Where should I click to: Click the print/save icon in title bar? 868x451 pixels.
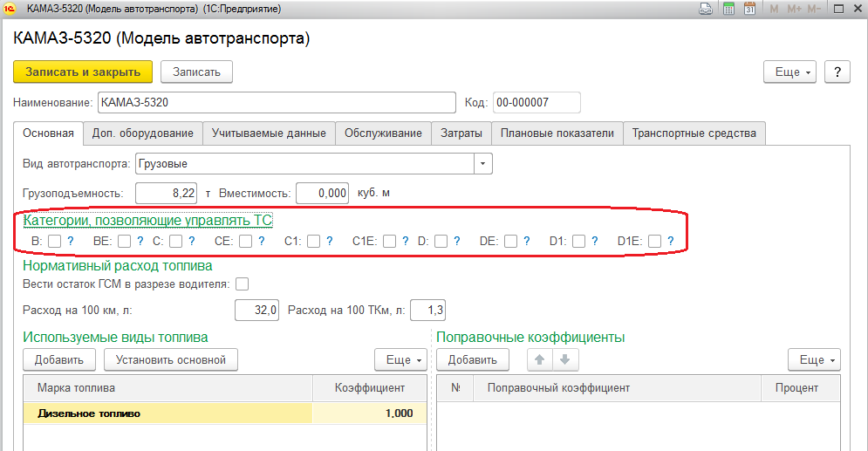tap(706, 9)
